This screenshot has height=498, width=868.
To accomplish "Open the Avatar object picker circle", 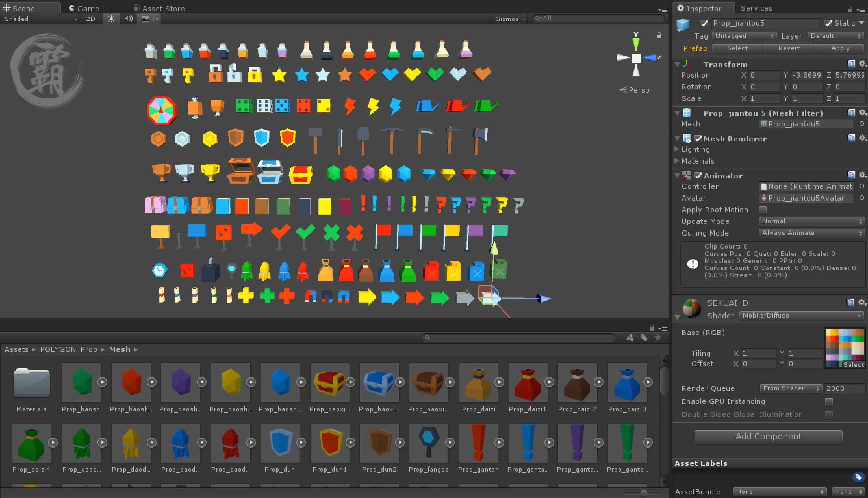I will coord(862,198).
